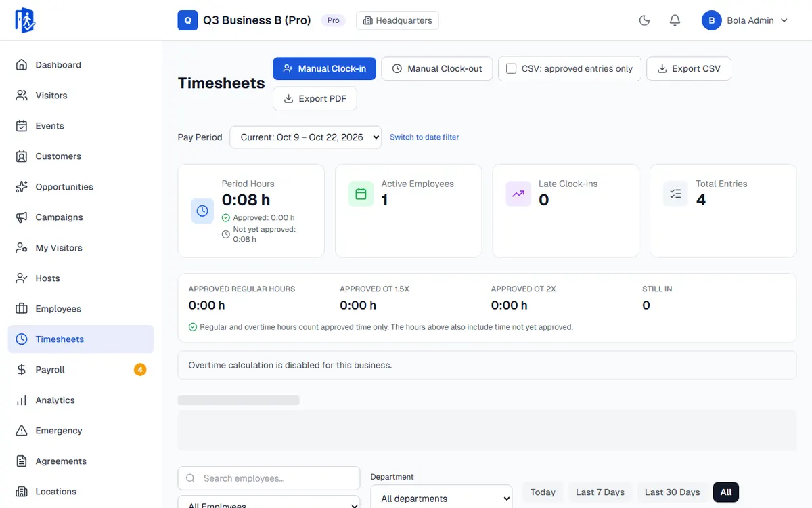This screenshot has height=508, width=812.
Task: Go to Payroll in sidebar
Action: 81,370
